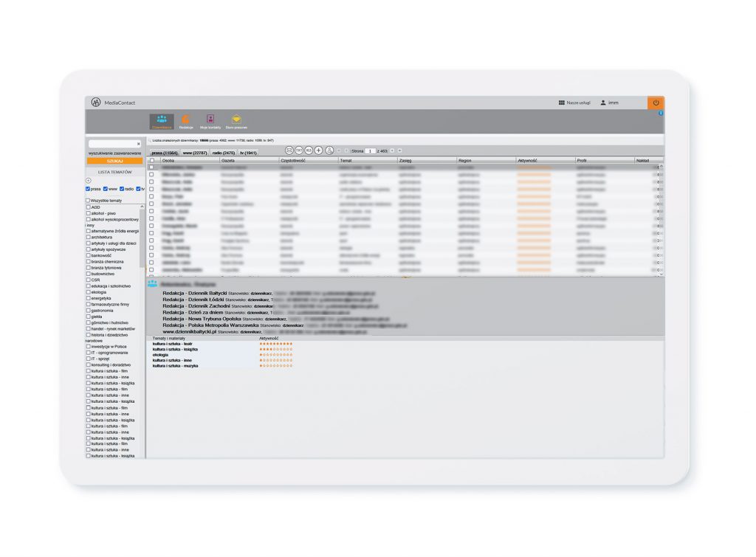This screenshot has height=557, width=756.
Task: Open the Dziennikarze section icon
Action: pyautogui.click(x=162, y=122)
